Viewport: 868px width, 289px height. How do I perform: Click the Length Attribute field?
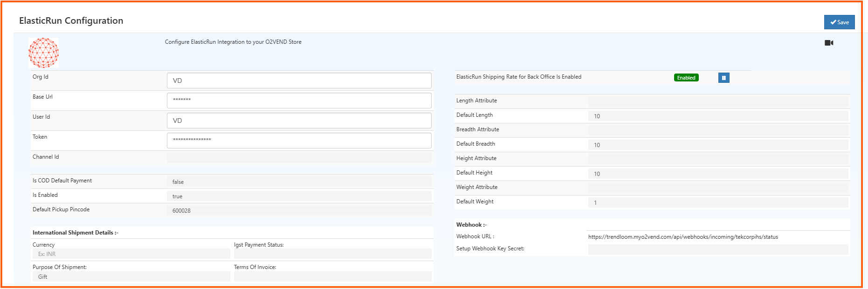pos(718,101)
